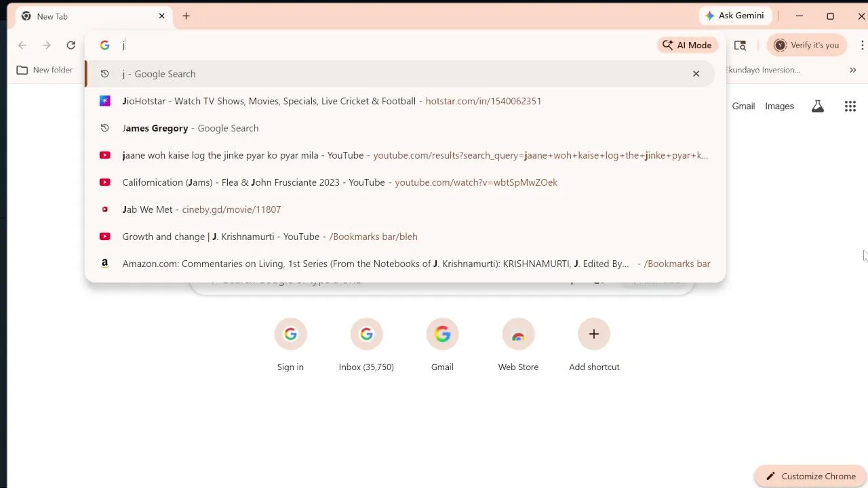Open the Gmail shortcut tile

(x=442, y=346)
